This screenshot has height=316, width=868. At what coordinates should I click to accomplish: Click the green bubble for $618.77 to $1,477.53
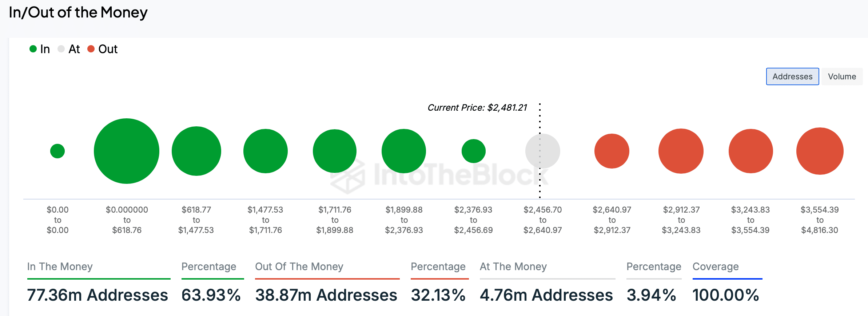click(x=196, y=151)
